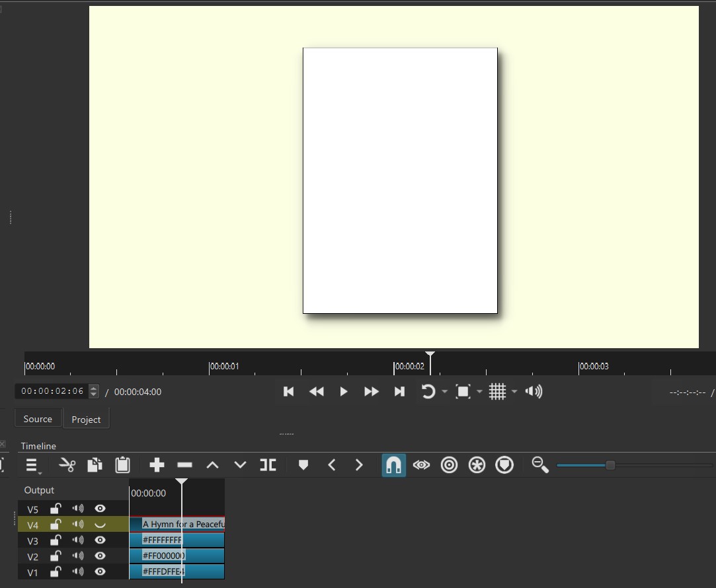
Task: Open the timeline hamburger menu
Action: tap(32, 466)
